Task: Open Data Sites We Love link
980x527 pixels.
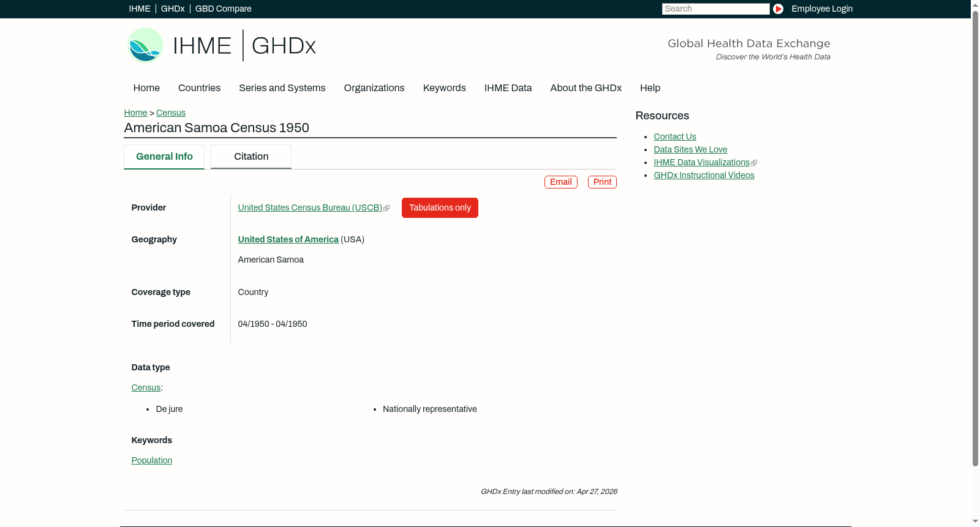Action: 690,149
